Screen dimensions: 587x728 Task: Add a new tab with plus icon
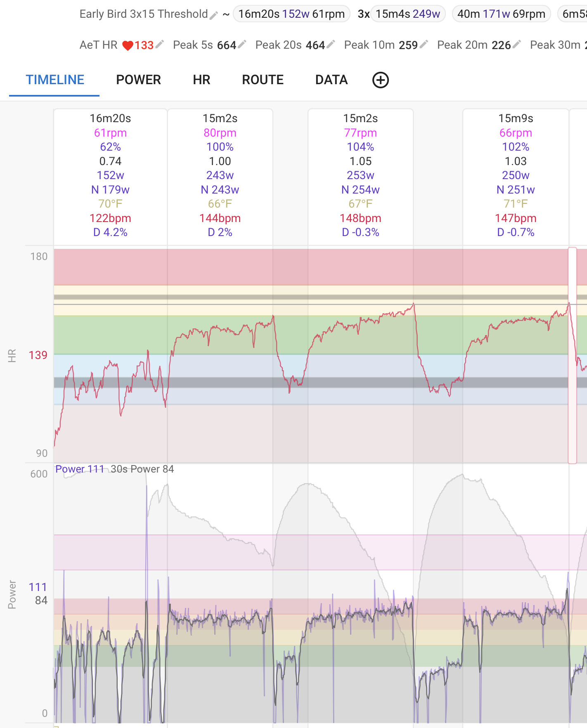tap(380, 80)
